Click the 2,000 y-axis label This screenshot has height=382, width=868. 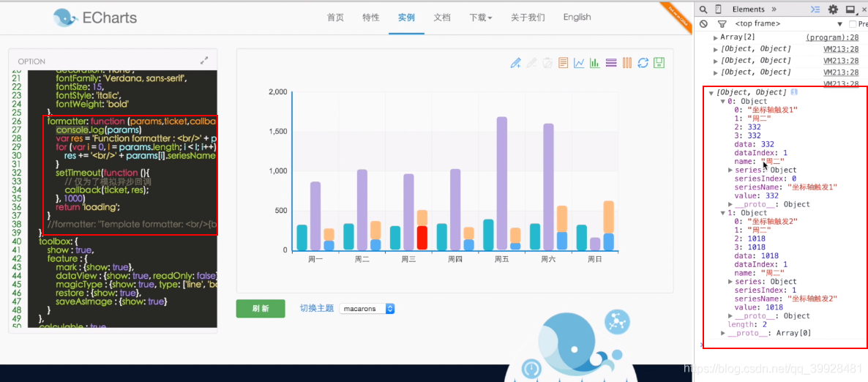click(x=278, y=92)
